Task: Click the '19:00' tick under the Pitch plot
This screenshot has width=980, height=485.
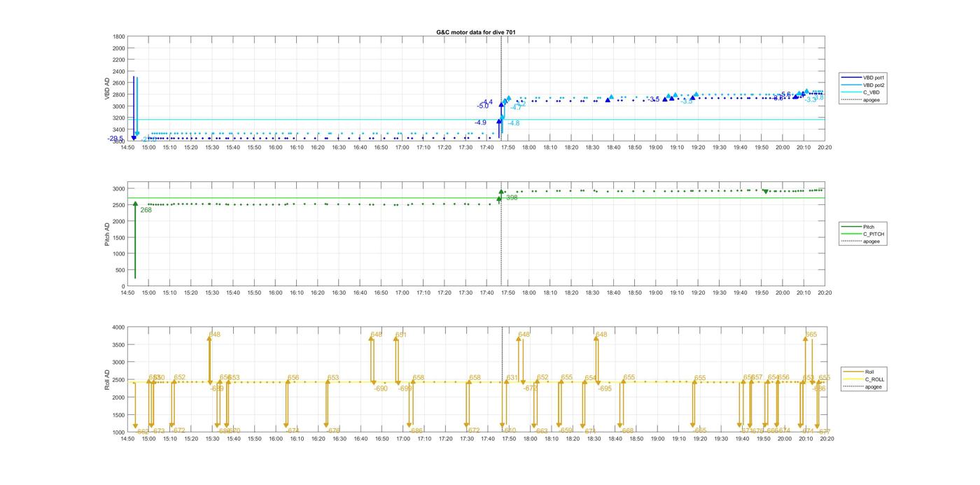Action: pos(656,293)
